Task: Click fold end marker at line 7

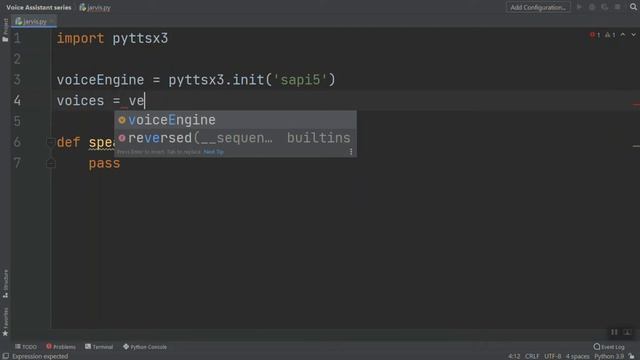Action: (51, 163)
